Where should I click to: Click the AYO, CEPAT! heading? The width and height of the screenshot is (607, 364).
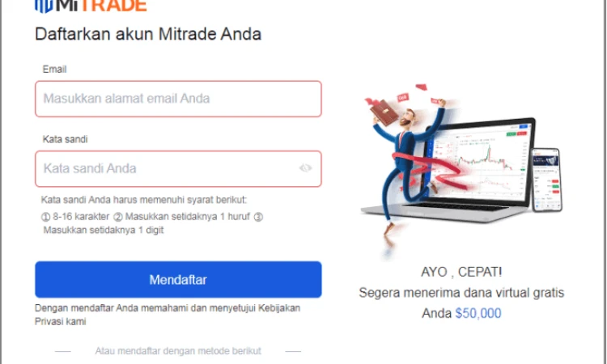pos(461,272)
